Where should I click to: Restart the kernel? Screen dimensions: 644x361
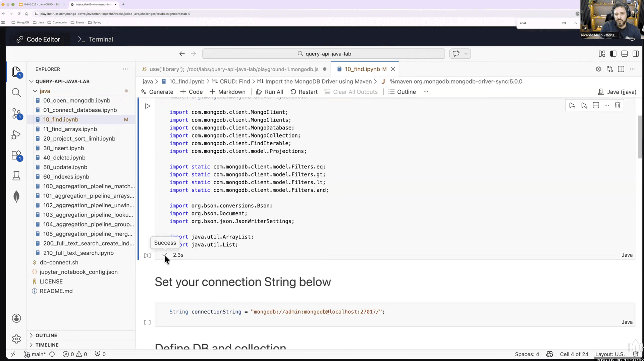pos(304,92)
